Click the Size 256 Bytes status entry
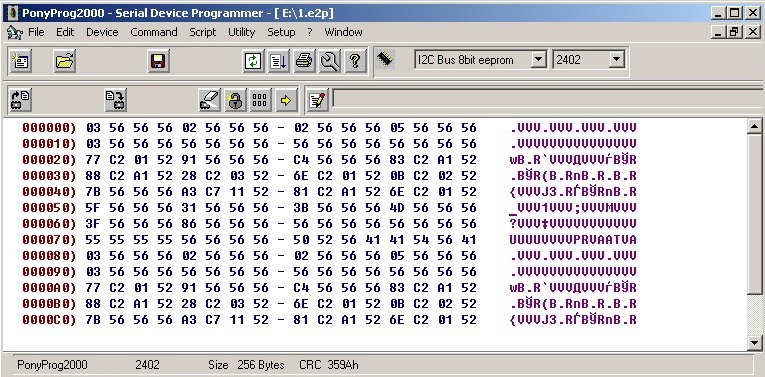Screen dimensions: 765x377 point(246,365)
